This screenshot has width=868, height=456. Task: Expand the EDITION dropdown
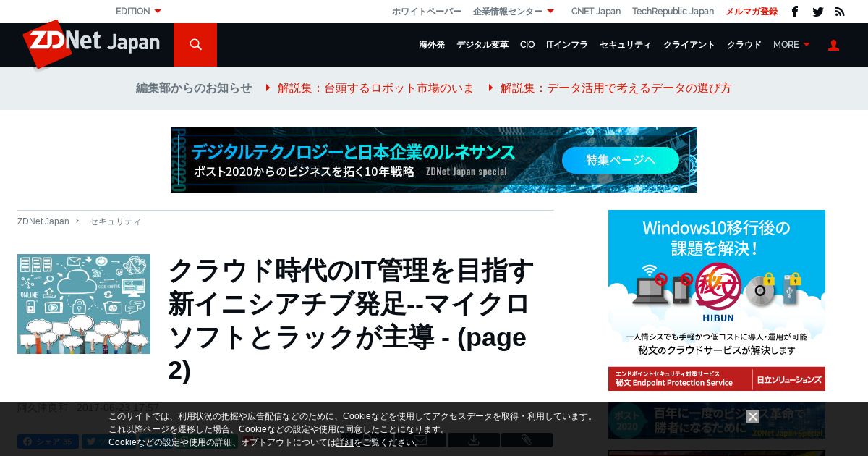[138, 12]
